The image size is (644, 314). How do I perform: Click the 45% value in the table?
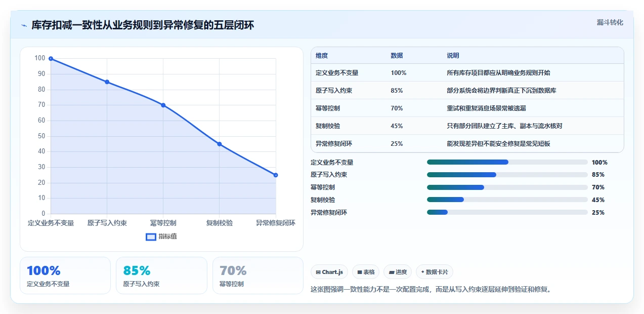click(x=397, y=126)
